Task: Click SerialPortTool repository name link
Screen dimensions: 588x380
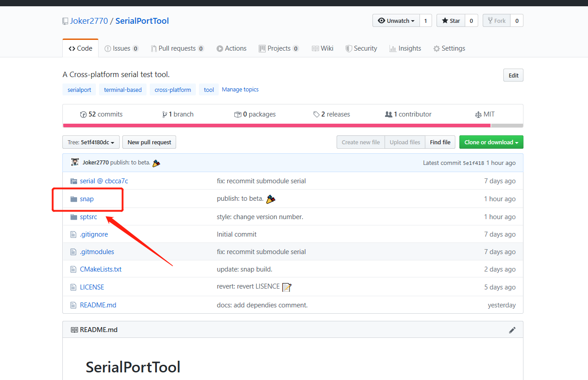Action: tap(142, 21)
